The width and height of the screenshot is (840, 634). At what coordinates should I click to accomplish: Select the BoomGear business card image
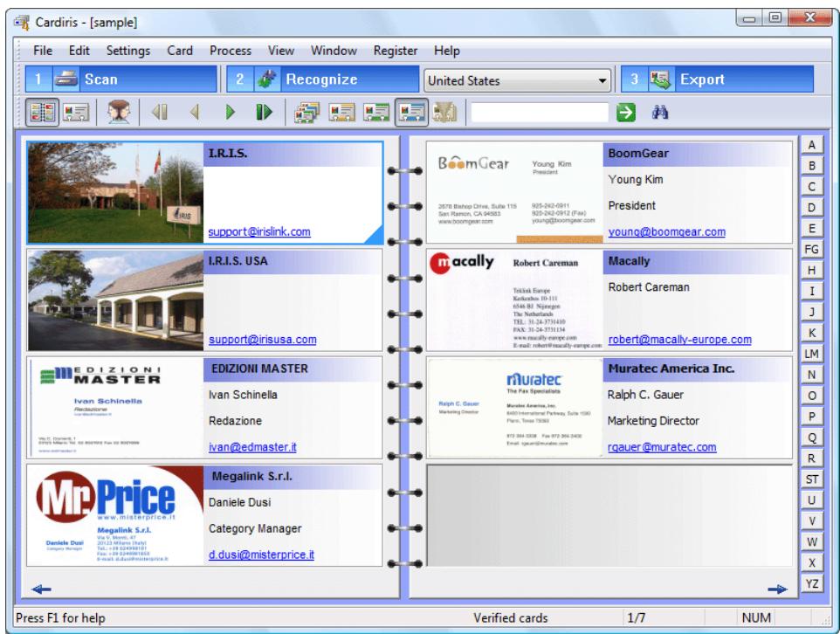(515, 193)
